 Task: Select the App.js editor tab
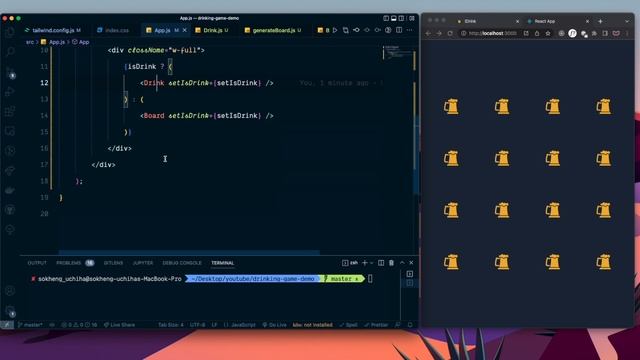point(162,30)
